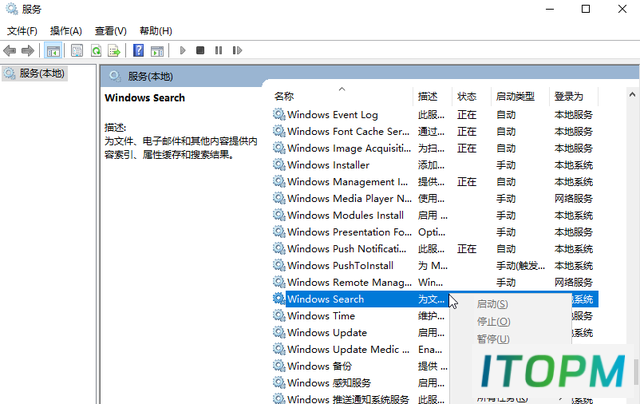This screenshot has width=640, height=404.
Task: Stop service with the square toolbar button
Action: [200, 50]
